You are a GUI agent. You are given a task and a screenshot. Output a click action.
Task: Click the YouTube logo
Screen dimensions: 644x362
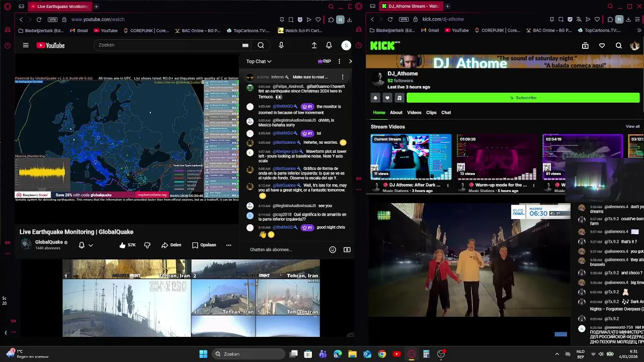pyautogui.click(x=50, y=45)
